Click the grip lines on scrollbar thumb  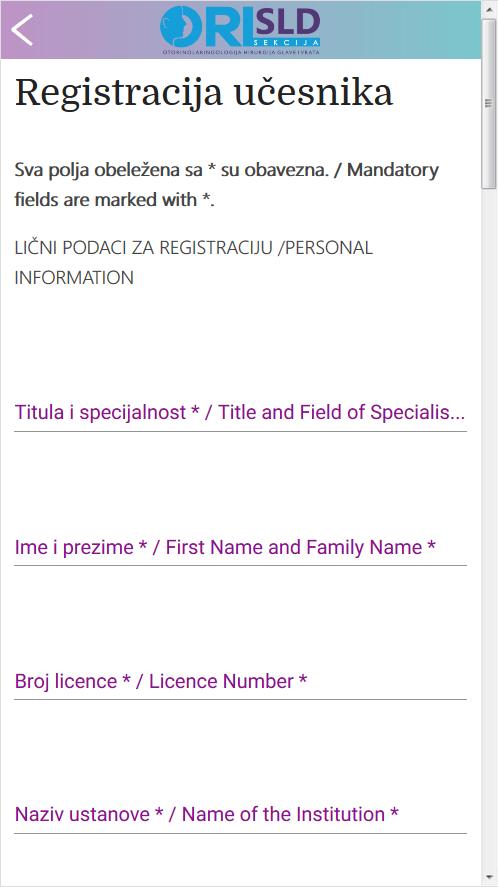point(489,104)
